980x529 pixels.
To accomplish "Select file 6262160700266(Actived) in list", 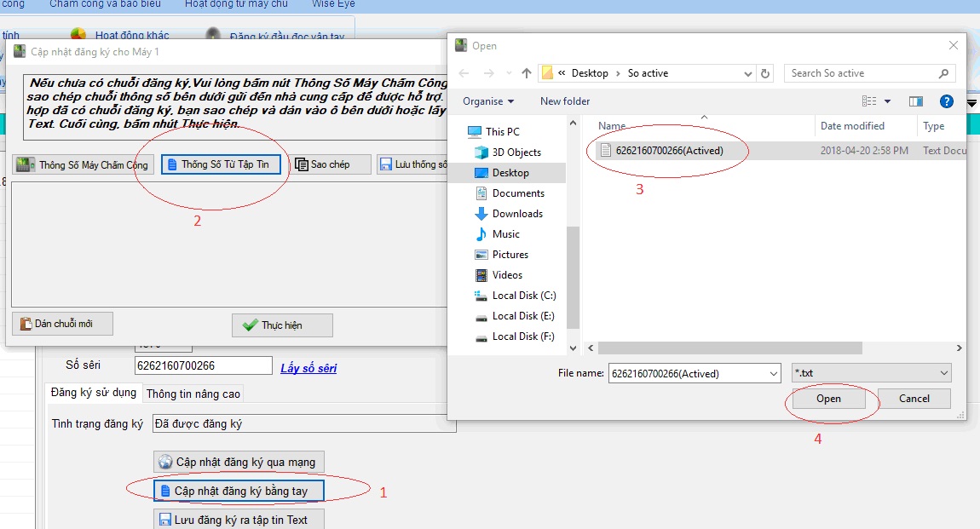I will click(668, 151).
